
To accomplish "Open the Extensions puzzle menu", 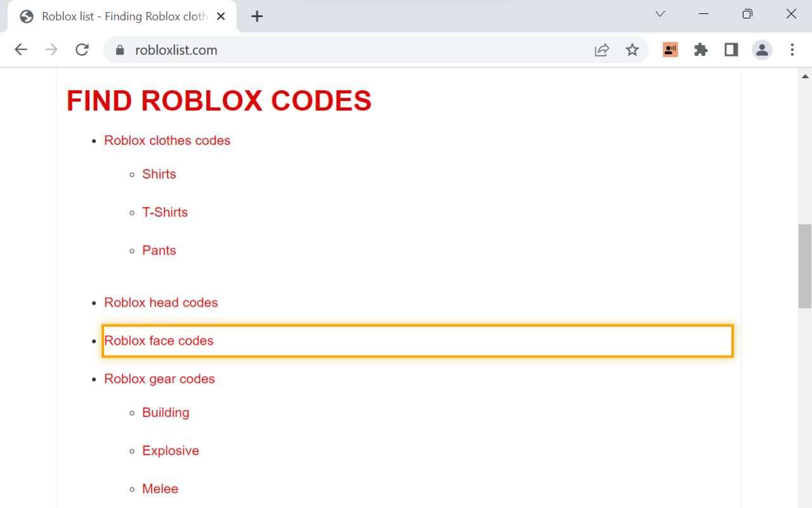I will [701, 50].
